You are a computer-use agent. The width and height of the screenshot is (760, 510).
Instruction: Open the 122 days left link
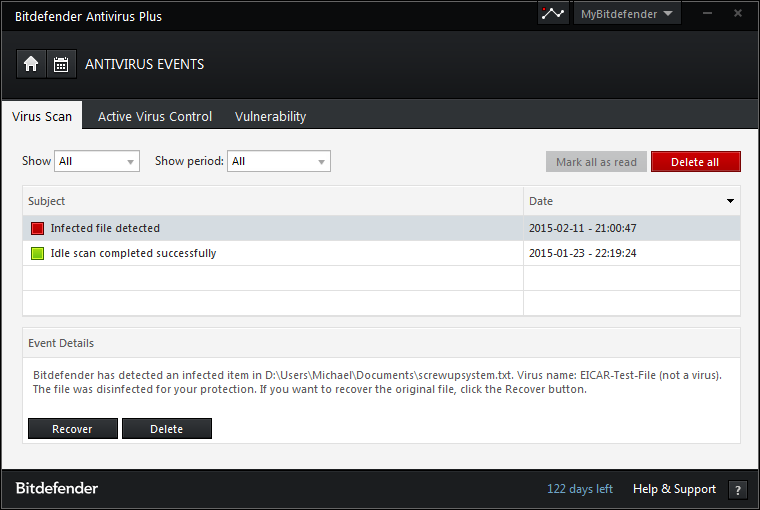point(580,489)
